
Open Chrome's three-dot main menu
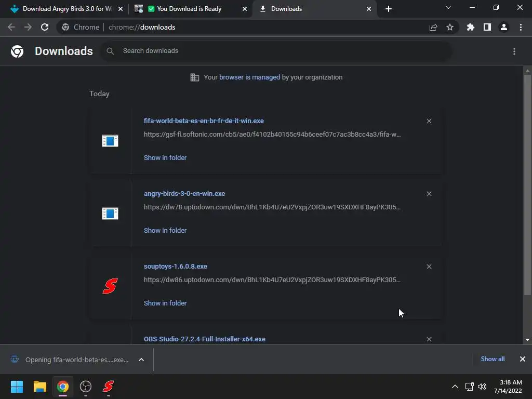pyautogui.click(x=521, y=27)
